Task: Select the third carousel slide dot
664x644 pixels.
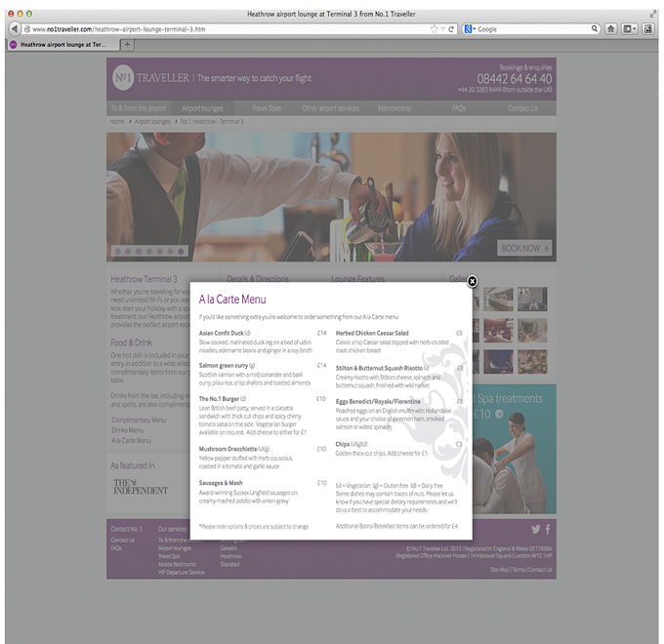Action: (139, 252)
